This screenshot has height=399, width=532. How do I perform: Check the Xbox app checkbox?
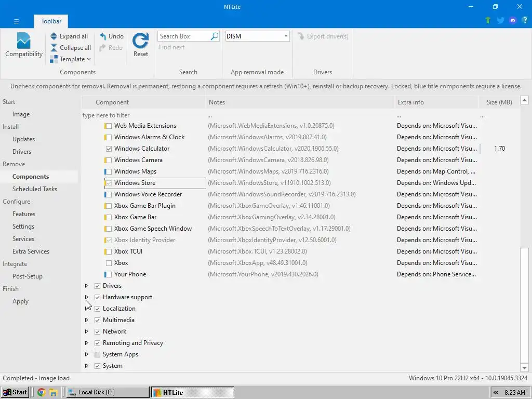click(x=109, y=263)
